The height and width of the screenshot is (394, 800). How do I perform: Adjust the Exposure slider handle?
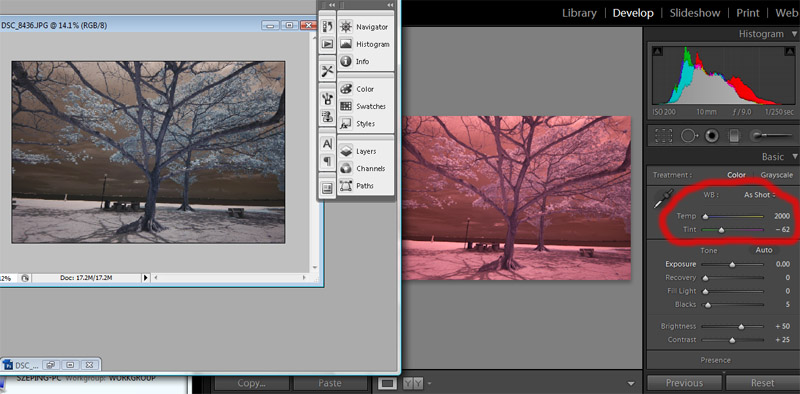733,265
